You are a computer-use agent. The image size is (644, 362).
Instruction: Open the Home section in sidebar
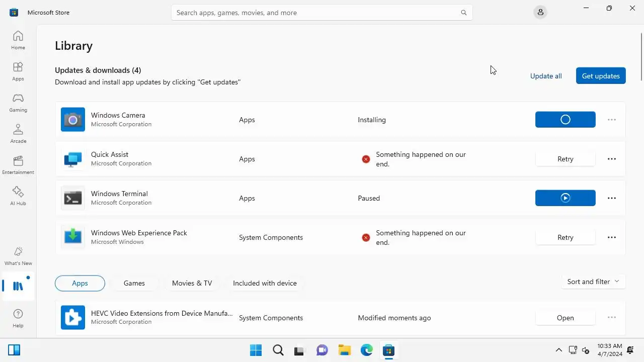(18, 40)
